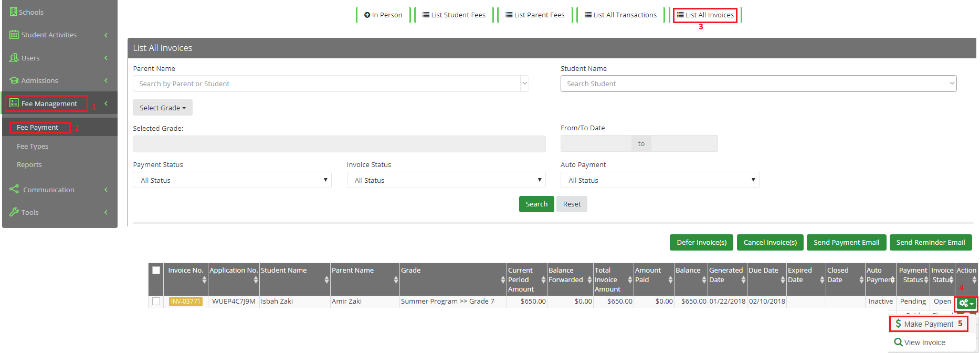Click the Schools building icon

[x=14, y=12]
